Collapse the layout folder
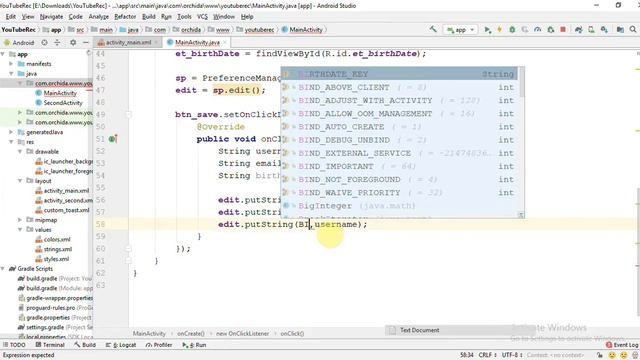Image resolution: width=640 pixels, height=360 pixels. (20, 180)
